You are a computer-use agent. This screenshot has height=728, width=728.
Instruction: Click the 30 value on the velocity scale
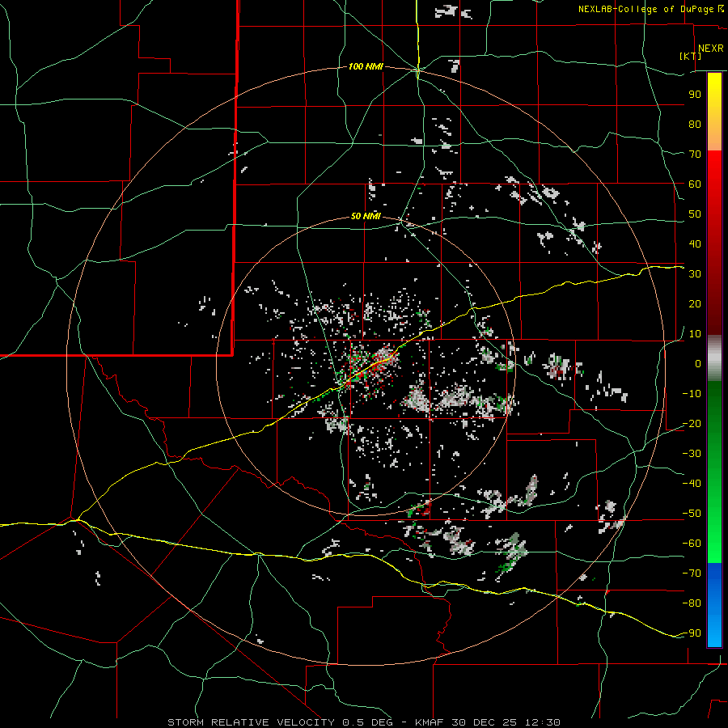(695, 274)
